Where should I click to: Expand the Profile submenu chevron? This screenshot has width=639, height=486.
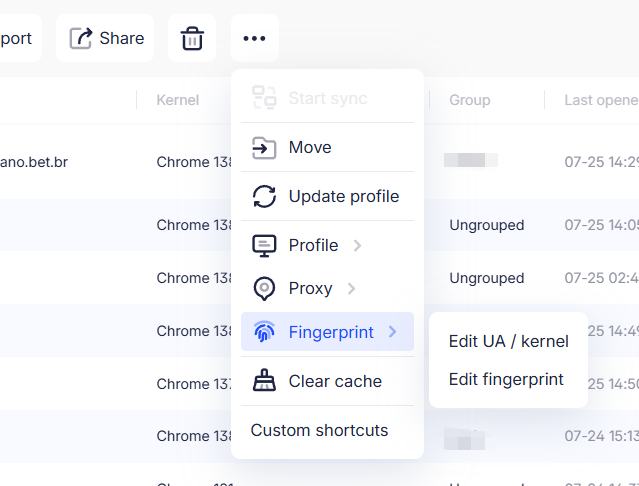(357, 246)
